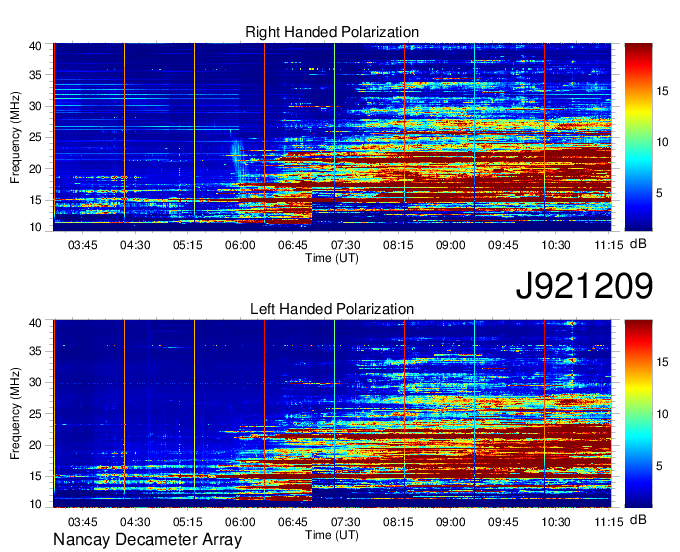
Task: Click the 06:45 time tick on left-handed plot
Action: [x=293, y=521]
